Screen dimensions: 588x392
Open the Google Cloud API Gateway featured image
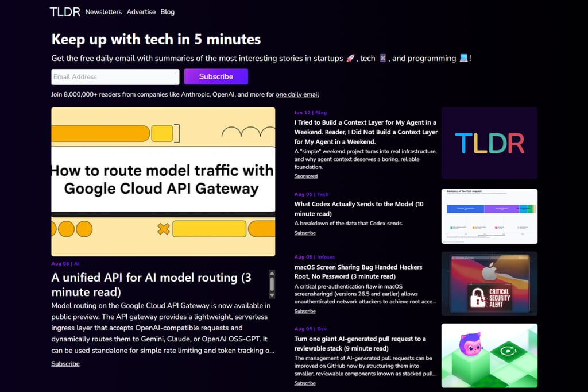tap(163, 182)
